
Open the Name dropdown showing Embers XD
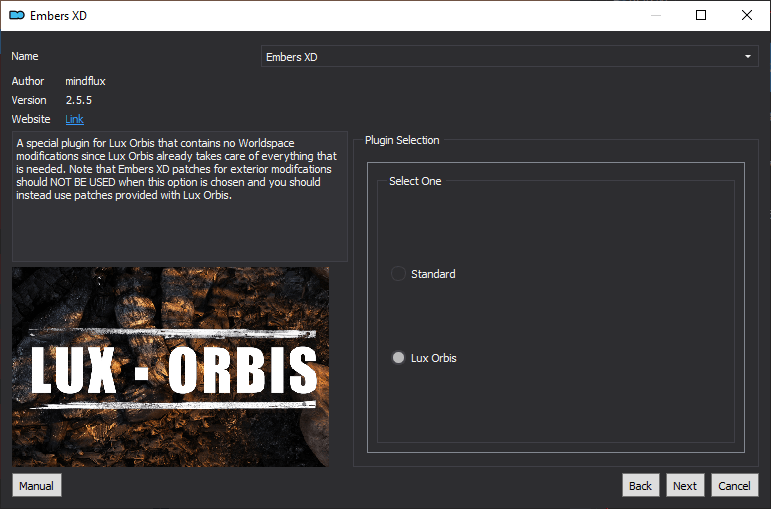click(509, 57)
